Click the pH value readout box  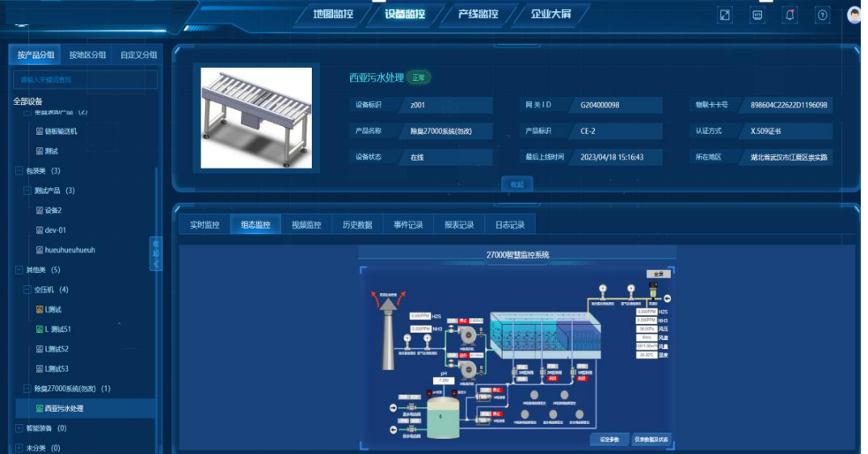tap(444, 381)
